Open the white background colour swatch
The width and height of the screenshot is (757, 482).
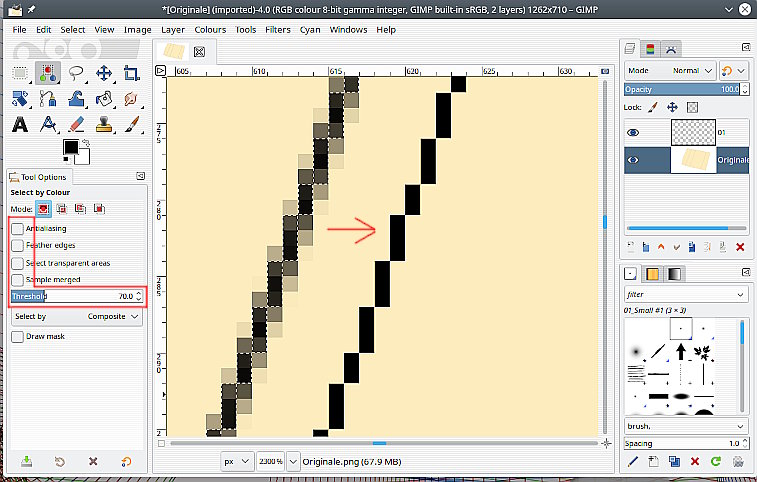click(x=84, y=157)
